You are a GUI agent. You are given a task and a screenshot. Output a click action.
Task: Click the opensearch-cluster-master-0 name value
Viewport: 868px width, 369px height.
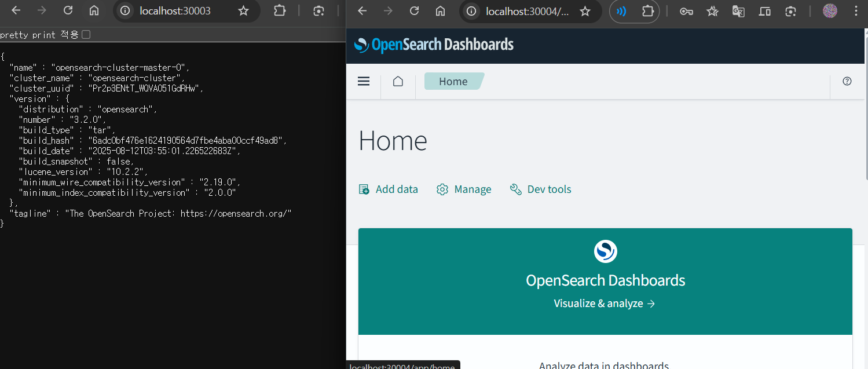point(120,67)
